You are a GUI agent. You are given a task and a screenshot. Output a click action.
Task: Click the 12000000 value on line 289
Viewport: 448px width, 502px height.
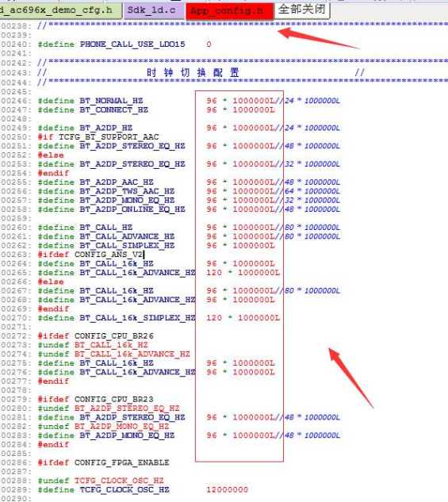(228, 490)
